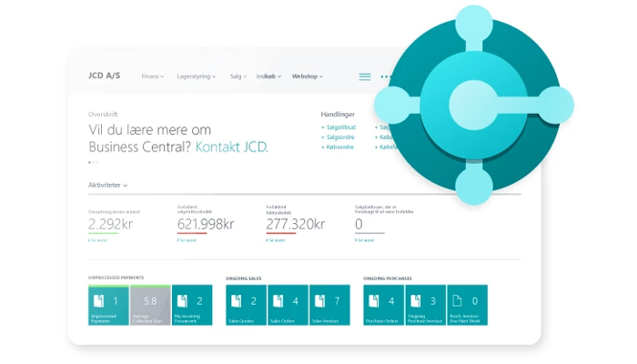
Task: Click the Købsordre action link
Action: (338, 147)
